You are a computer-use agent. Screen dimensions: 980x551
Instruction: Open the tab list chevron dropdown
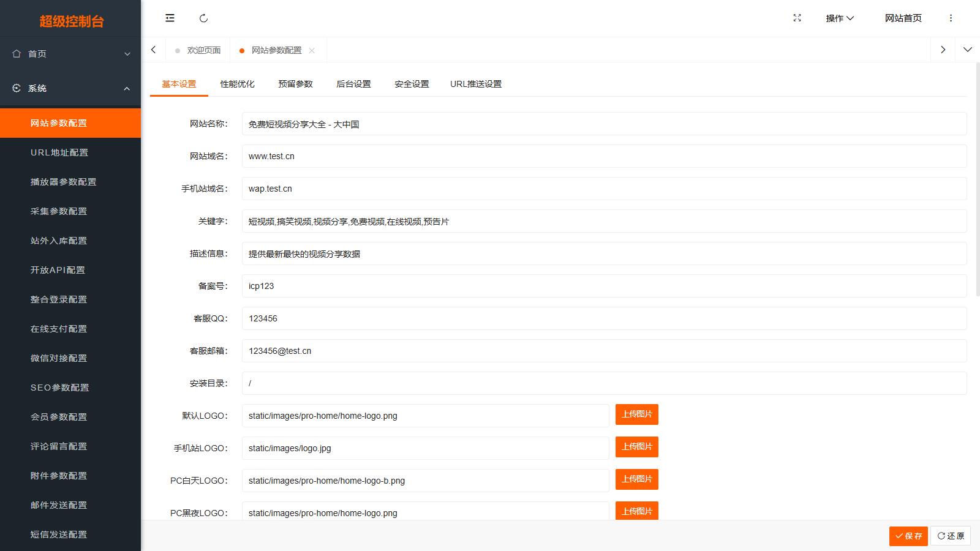click(967, 50)
